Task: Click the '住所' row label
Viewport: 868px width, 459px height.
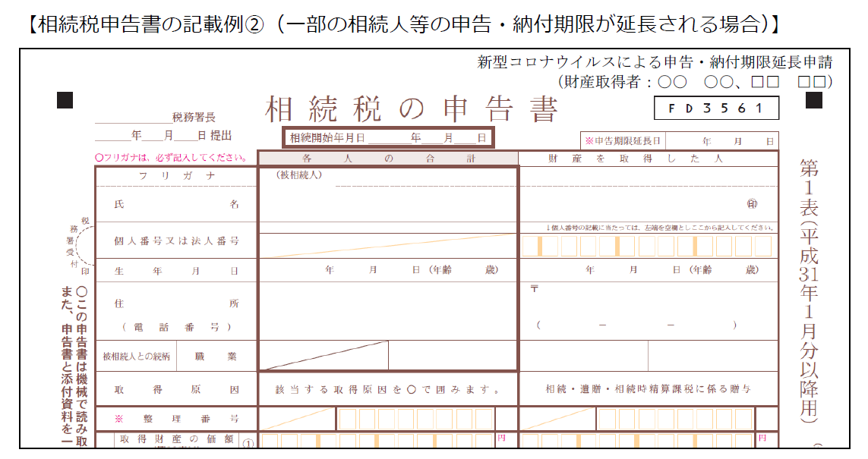Action: pyautogui.click(x=177, y=303)
